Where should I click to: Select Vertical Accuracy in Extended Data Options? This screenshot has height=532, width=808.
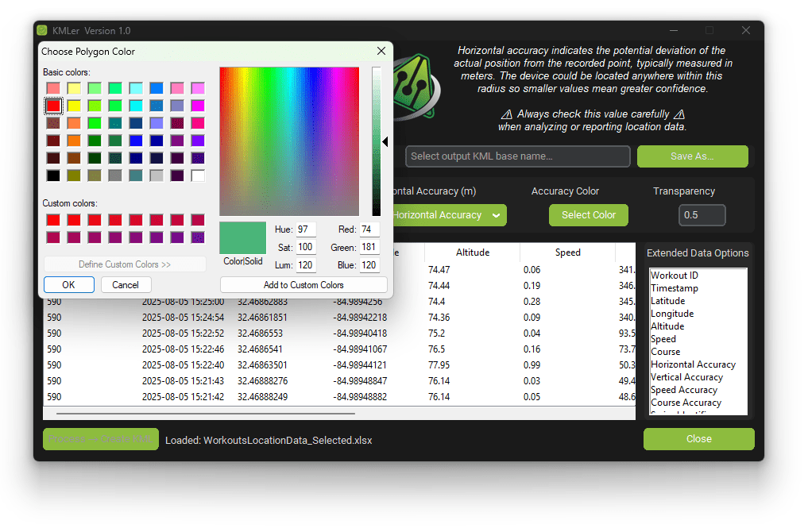click(x=686, y=377)
